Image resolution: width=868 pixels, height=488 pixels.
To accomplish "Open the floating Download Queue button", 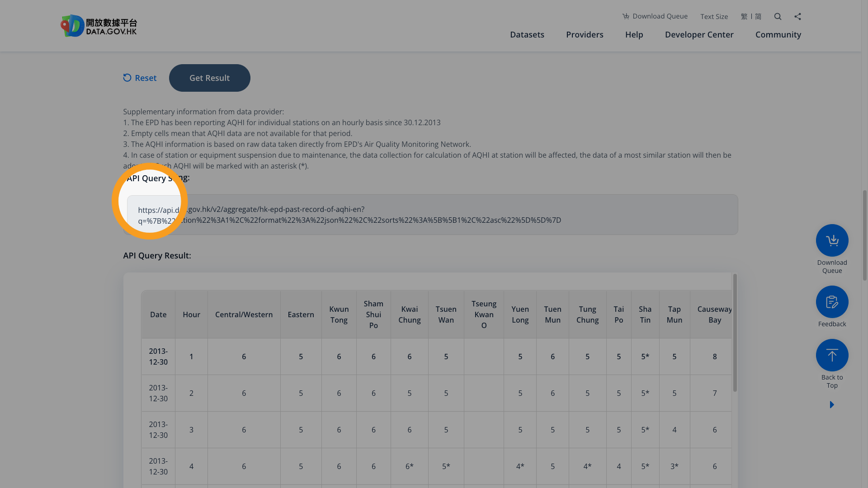I will coord(832,240).
